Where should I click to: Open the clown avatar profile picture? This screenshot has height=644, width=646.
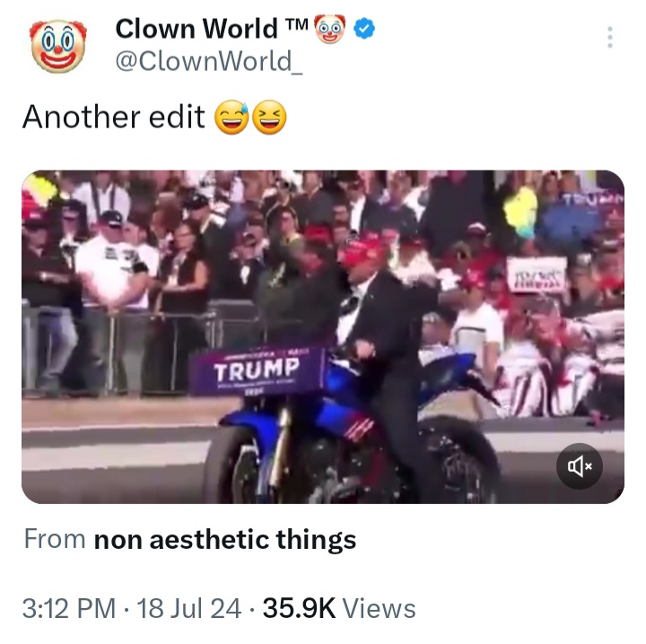coord(57,46)
